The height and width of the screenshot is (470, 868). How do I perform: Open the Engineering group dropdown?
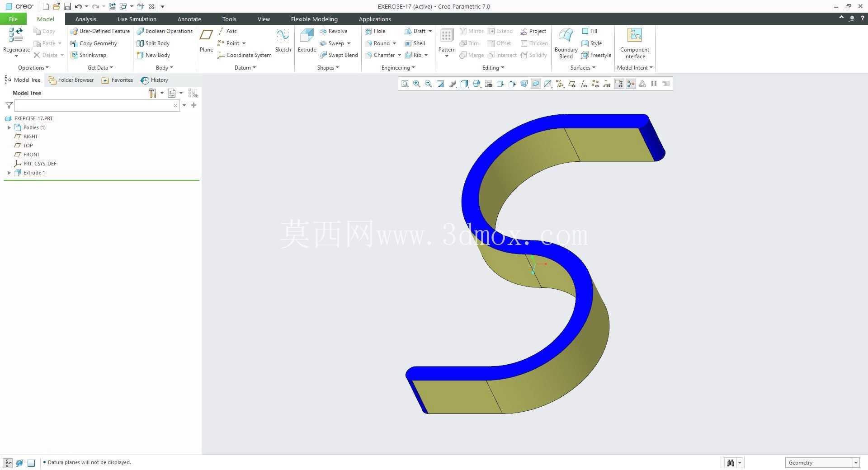(x=398, y=68)
